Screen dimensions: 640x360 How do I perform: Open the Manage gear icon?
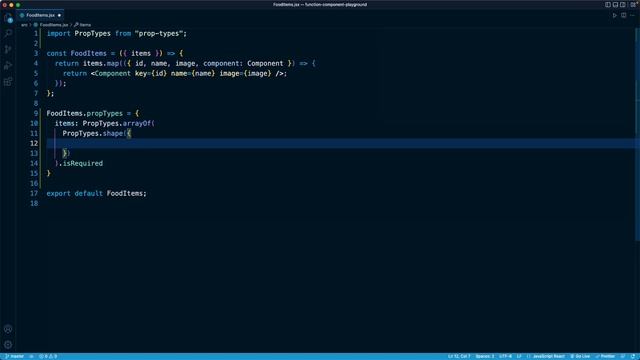[8, 345]
